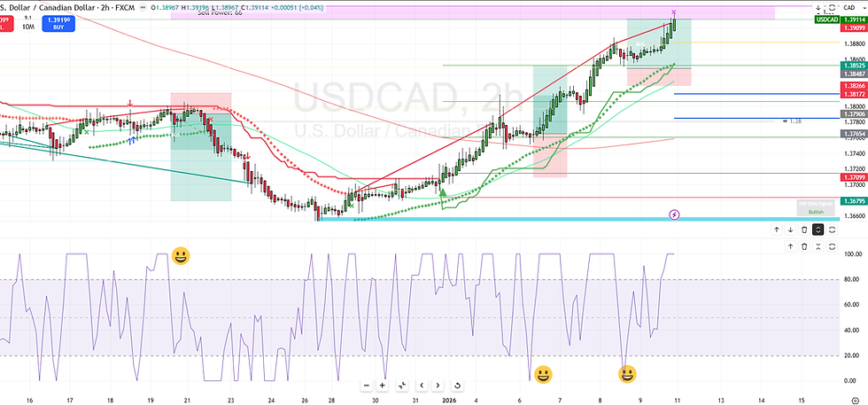Viewport: 868px width, 405px height.
Task: Click the 100.00 oscillator scale label
Action: (x=851, y=254)
